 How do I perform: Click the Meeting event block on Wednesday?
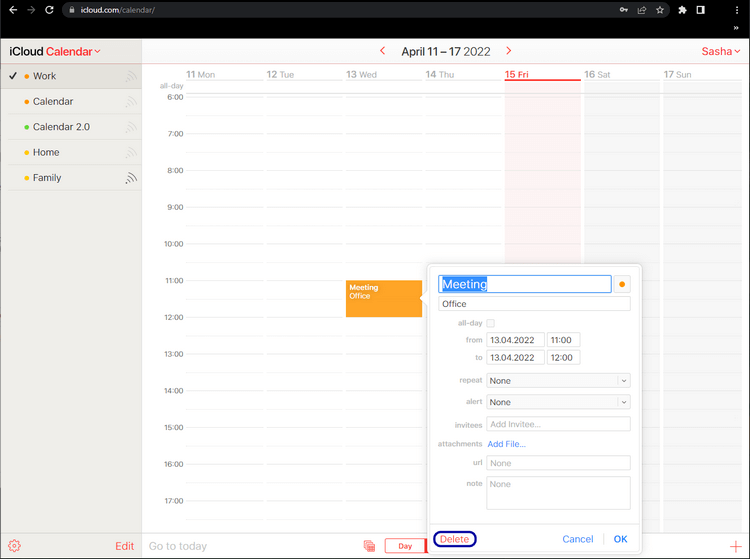pyautogui.click(x=384, y=298)
